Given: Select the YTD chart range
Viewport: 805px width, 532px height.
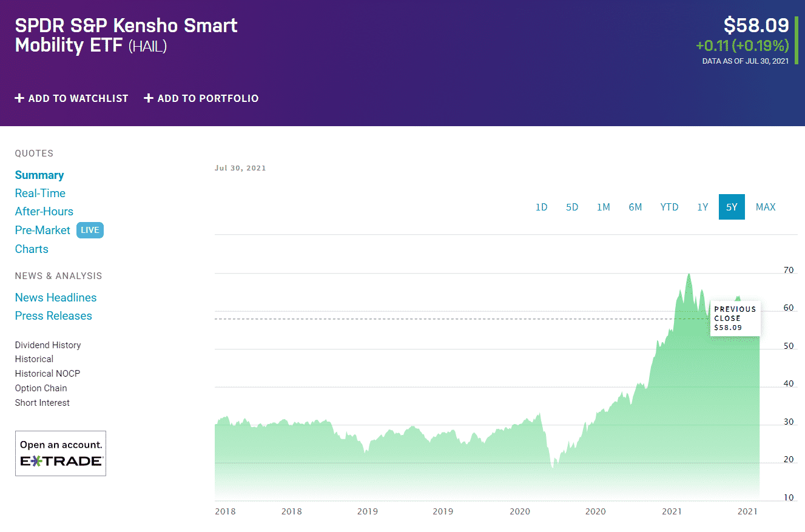Looking at the screenshot, I should coord(669,207).
